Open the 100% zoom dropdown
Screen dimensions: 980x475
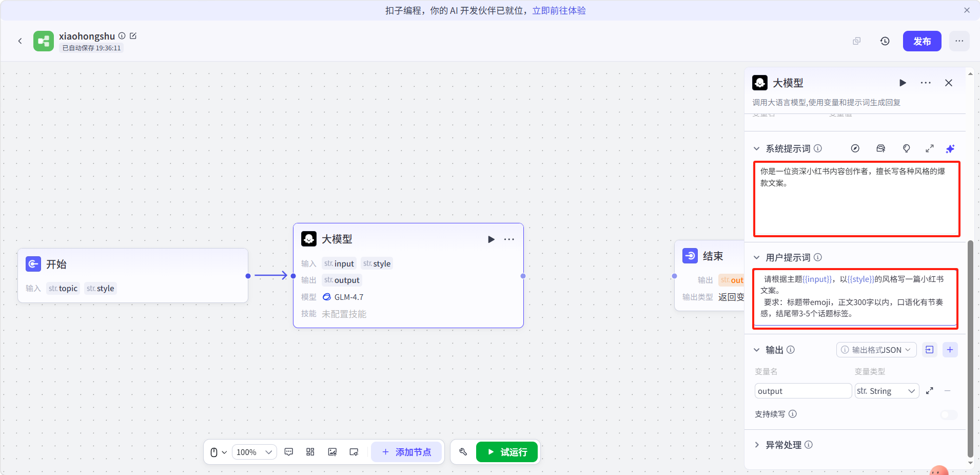(x=254, y=452)
